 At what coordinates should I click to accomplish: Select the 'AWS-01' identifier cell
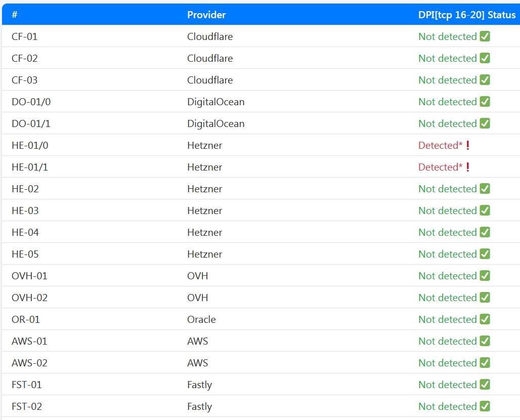[29, 342]
